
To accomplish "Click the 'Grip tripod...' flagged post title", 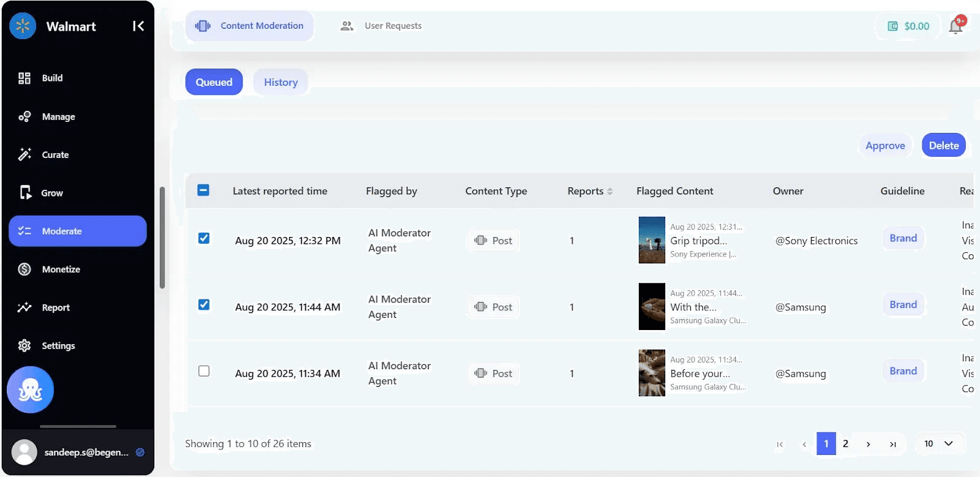I will coord(699,241).
